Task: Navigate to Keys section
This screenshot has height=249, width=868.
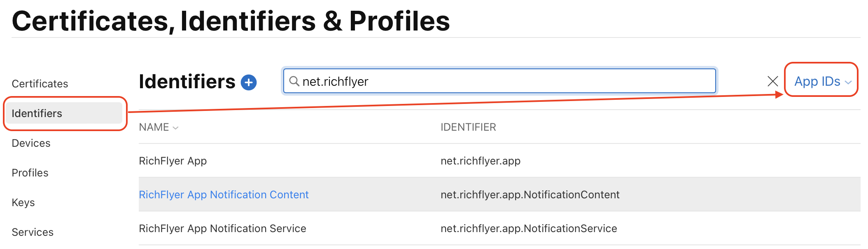Action: (x=23, y=202)
